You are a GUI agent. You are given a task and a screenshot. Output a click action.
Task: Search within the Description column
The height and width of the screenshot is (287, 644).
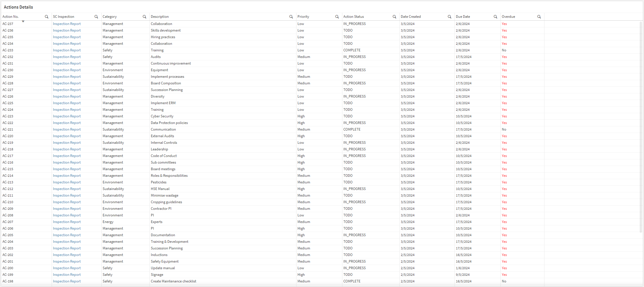coord(291,17)
